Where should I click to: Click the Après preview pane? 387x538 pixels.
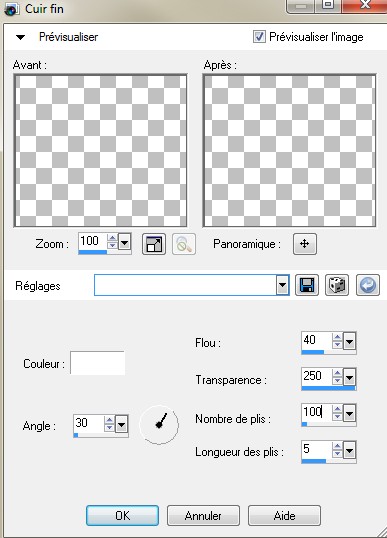coord(290,150)
